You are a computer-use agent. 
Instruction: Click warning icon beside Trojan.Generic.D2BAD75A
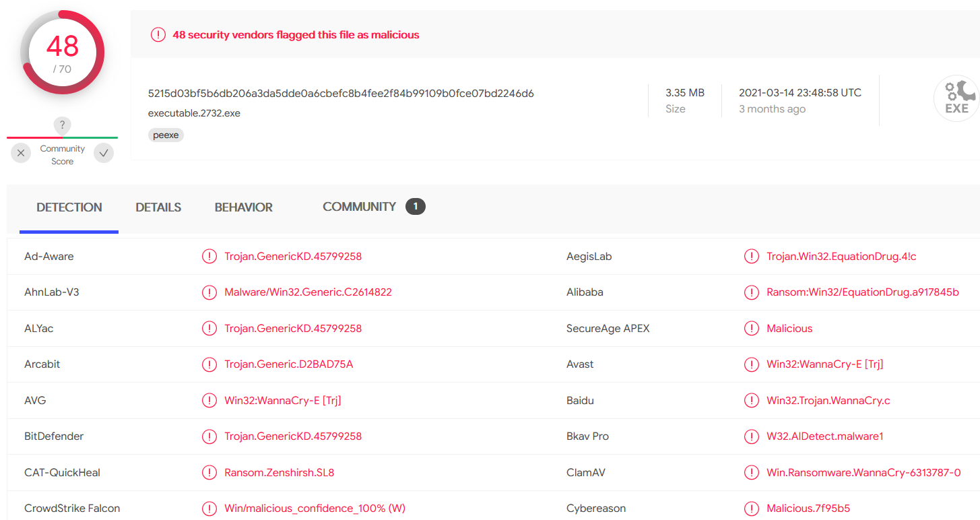[209, 364]
